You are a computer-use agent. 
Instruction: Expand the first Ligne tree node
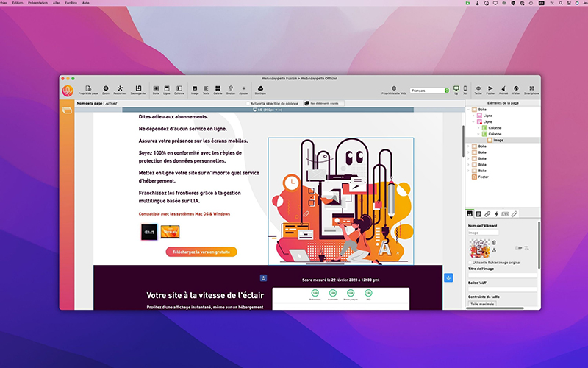tap(473, 116)
